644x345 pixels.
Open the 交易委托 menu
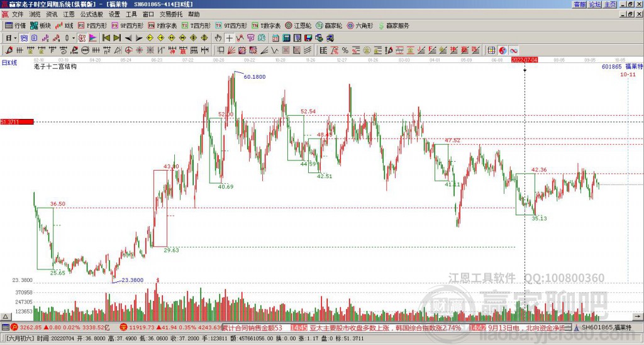(171, 14)
